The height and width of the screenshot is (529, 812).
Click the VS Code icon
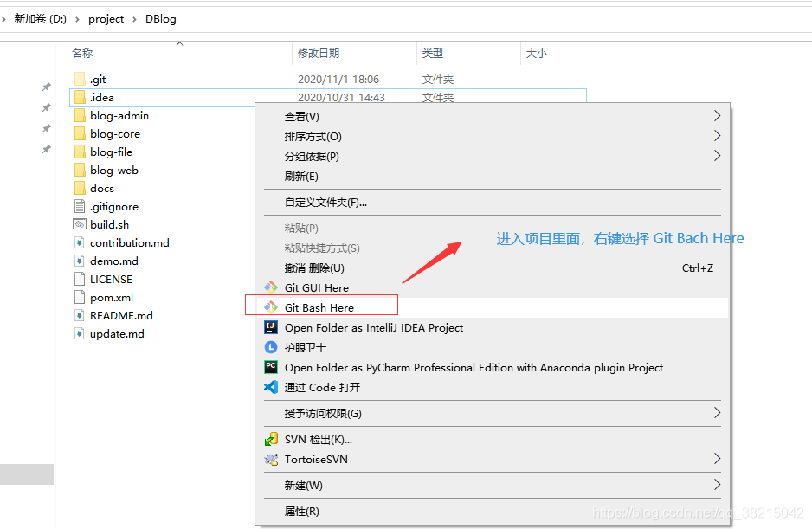click(271, 387)
